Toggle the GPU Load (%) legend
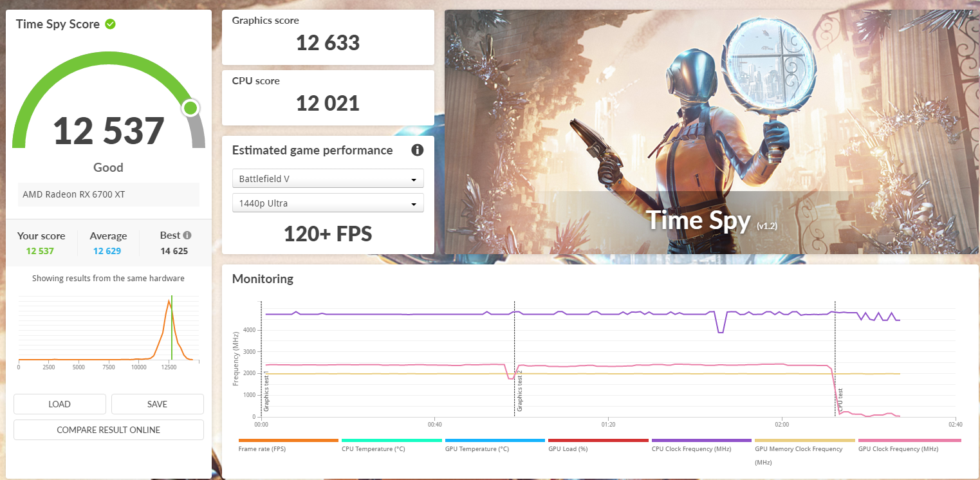Image resolution: width=980 pixels, height=480 pixels. [x=598, y=445]
